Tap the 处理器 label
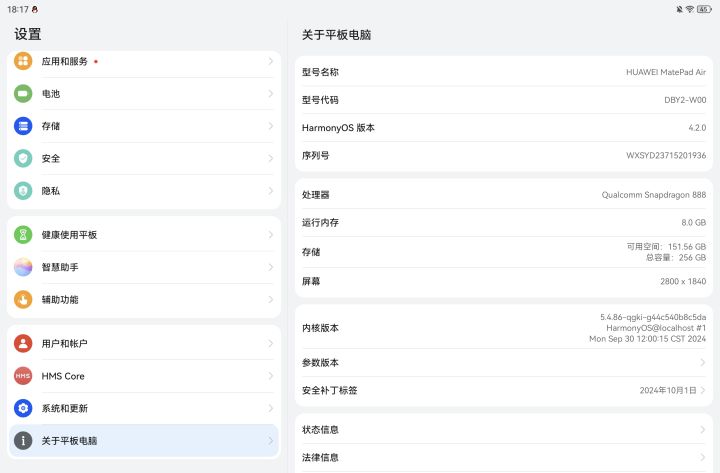 [315, 195]
